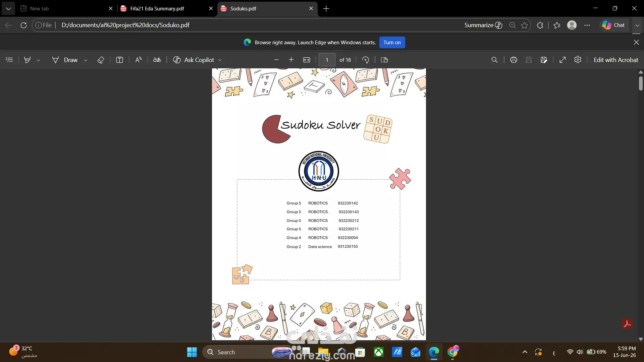Click the Translate icon in PDF toolbar
The height and width of the screenshot is (362, 644).
157,60
